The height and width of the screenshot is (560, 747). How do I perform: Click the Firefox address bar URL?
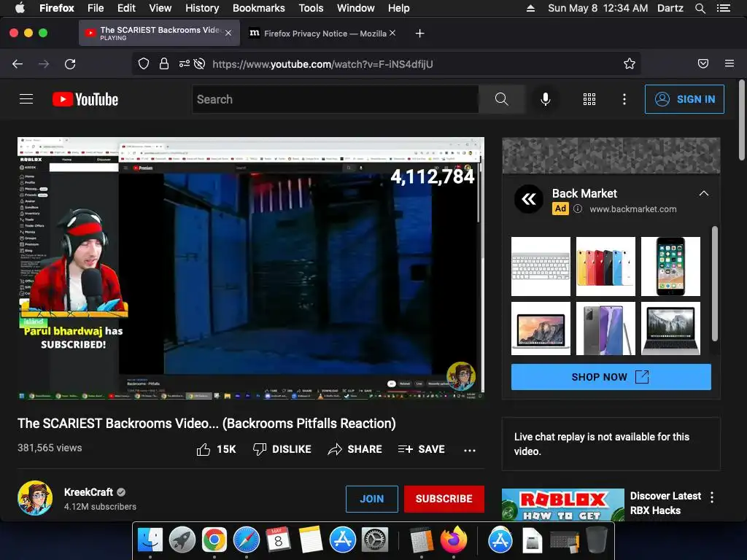click(322, 64)
